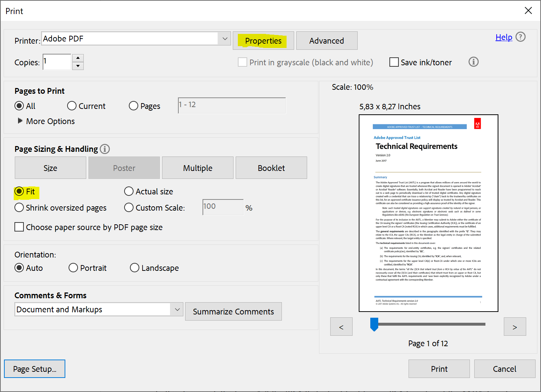Enable the Save ink/toner checkbox
The width and height of the screenshot is (541, 392).
click(x=394, y=62)
